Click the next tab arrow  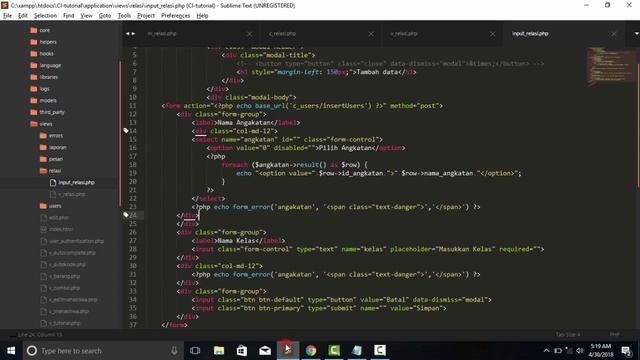(x=133, y=33)
